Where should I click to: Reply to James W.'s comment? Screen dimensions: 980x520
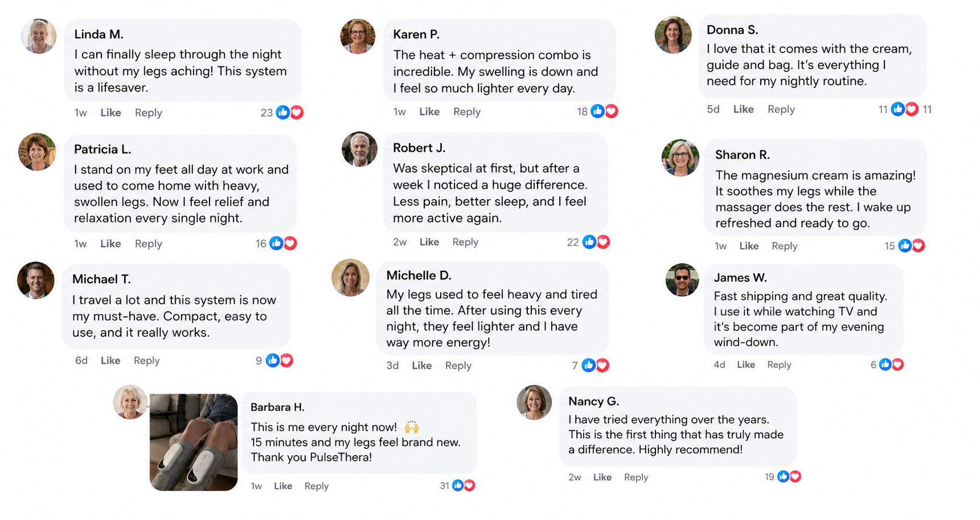(x=779, y=365)
